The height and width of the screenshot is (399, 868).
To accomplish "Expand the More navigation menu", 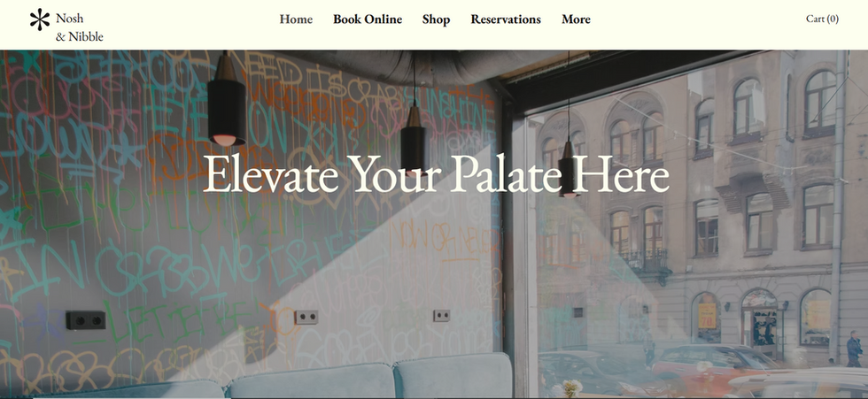I will (x=576, y=19).
